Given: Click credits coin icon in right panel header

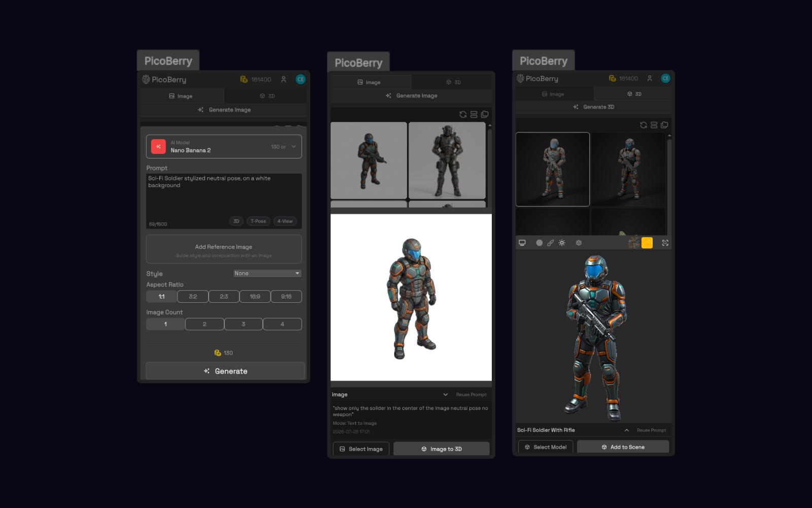Looking at the screenshot, I should point(613,78).
